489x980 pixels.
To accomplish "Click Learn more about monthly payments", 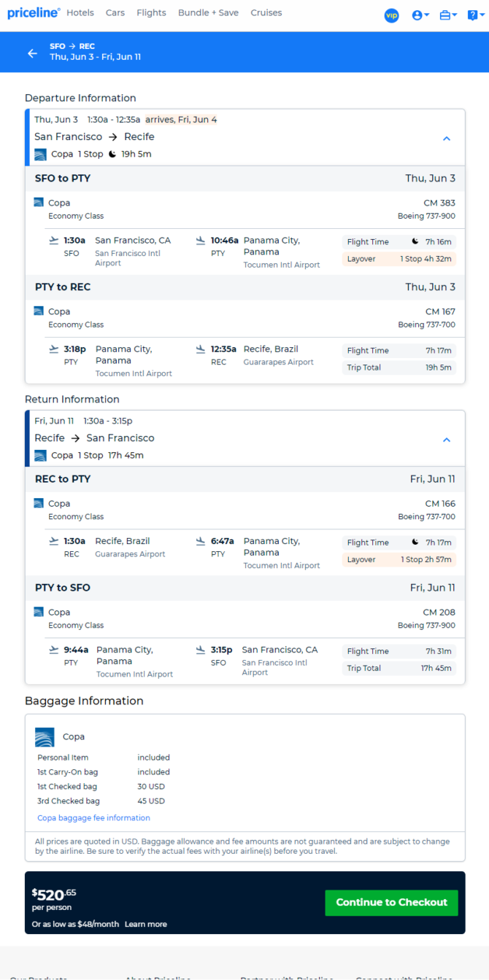I will pos(146,925).
